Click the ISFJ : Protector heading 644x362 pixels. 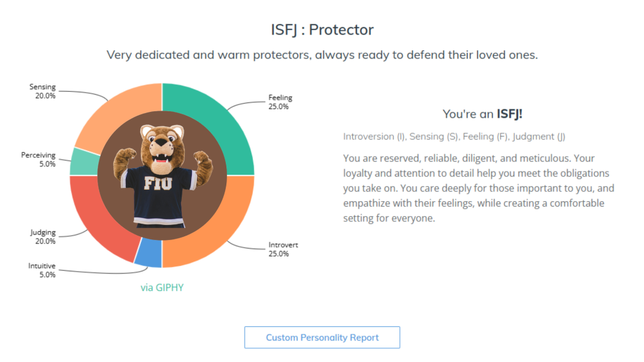[x=321, y=30]
